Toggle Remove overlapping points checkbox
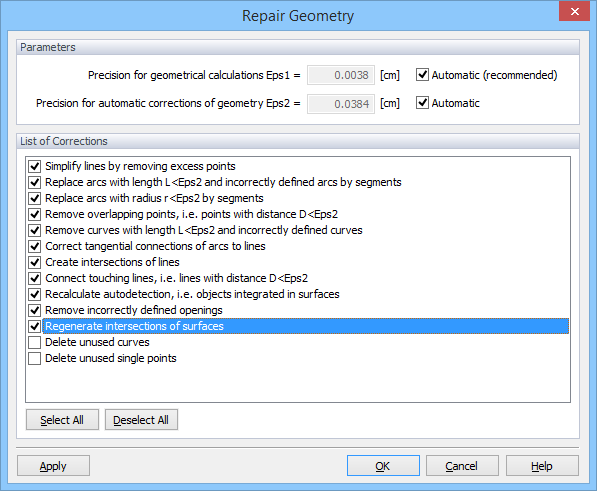597x491 pixels. 35,214
